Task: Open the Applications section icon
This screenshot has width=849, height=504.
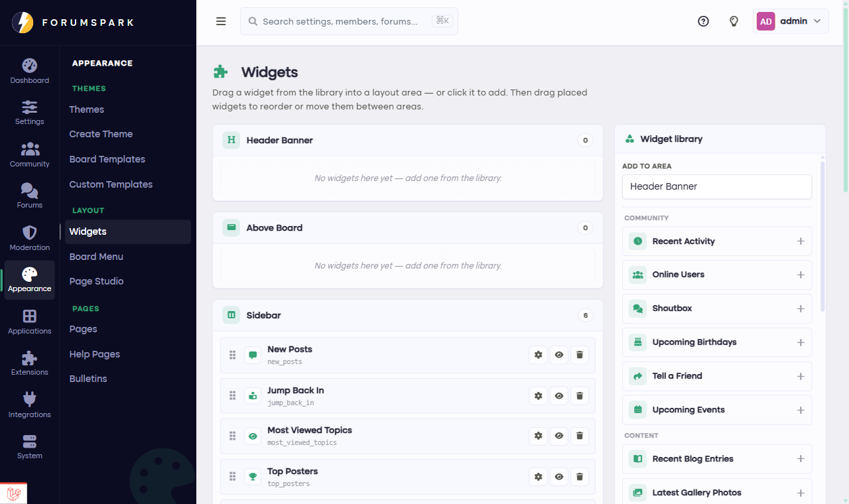Action: click(x=30, y=316)
